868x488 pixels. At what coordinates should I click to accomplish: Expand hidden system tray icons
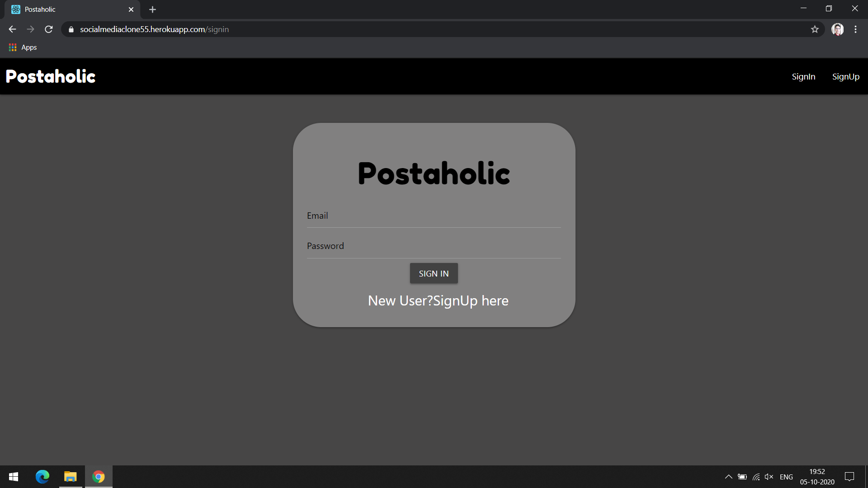(x=728, y=477)
